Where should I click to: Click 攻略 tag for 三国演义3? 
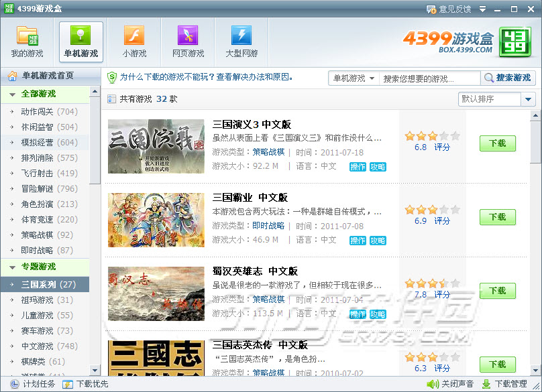pyautogui.click(x=378, y=167)
